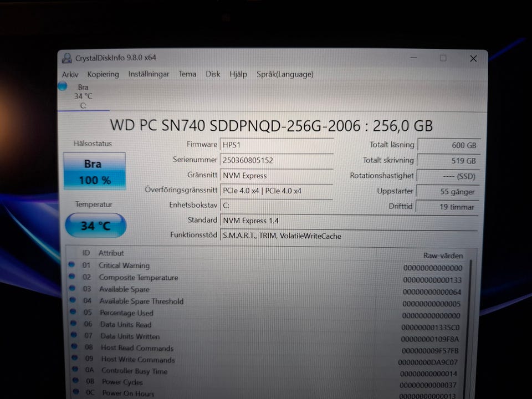Screen dimensions: 532x399
Task: Open the Språk(Language) menu
Action: pos(285,74)
